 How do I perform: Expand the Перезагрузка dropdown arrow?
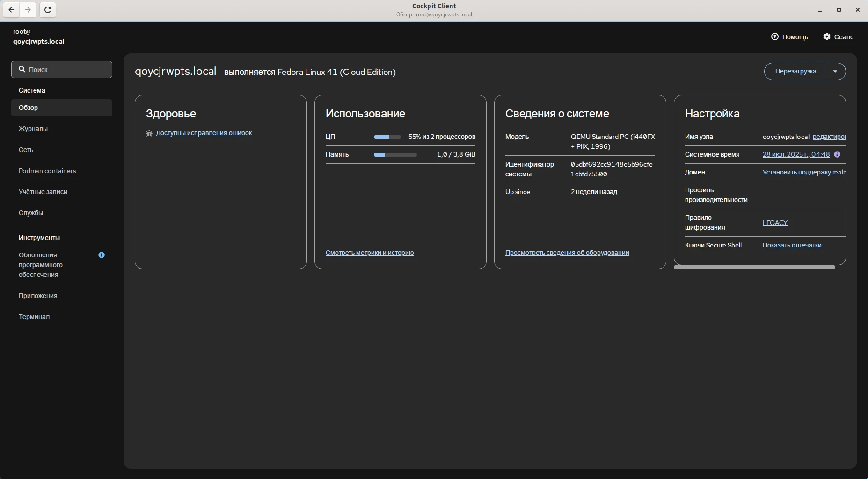pos(835,72)
